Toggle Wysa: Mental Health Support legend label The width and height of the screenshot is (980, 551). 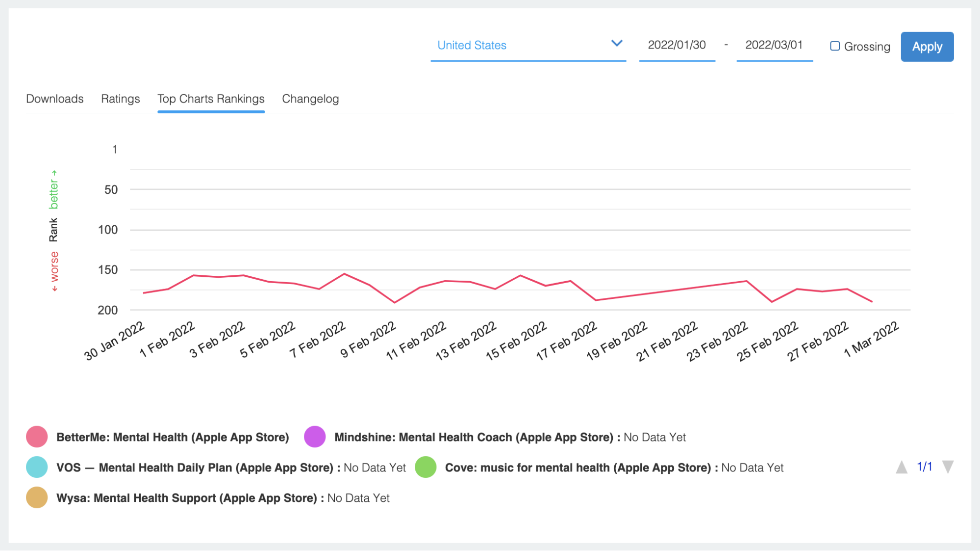pyautogui.click(x=187, y=498)
